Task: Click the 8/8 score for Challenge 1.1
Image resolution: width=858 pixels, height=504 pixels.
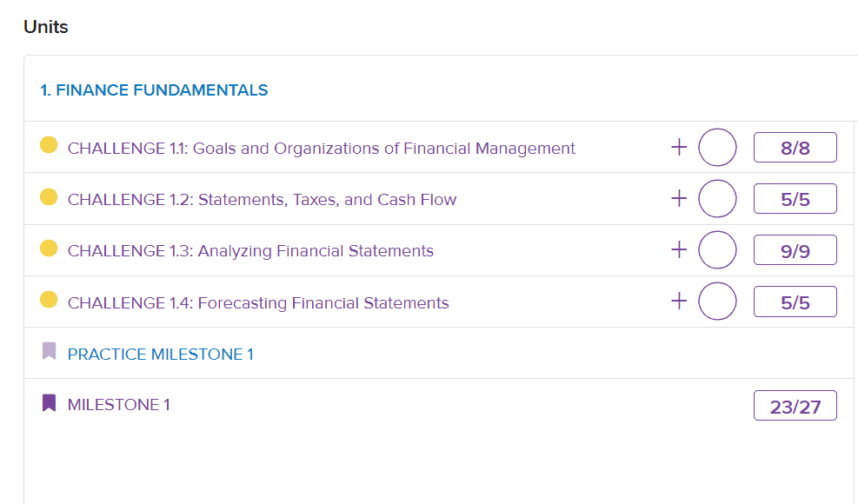Action: [795, 147]
